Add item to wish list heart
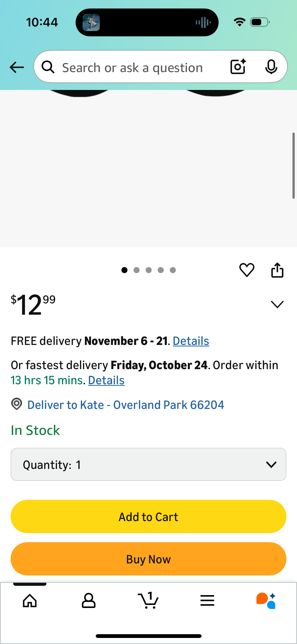The height and width of the screenshot is (644, 297). click(247, 270)
